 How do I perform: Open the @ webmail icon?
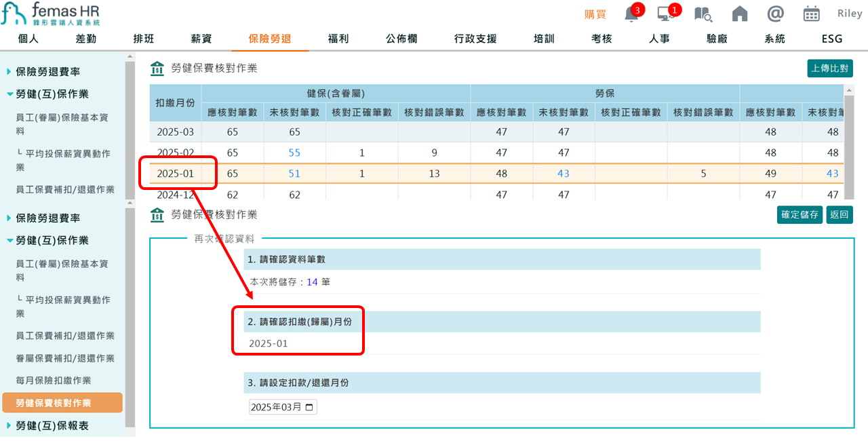point(775,13)
